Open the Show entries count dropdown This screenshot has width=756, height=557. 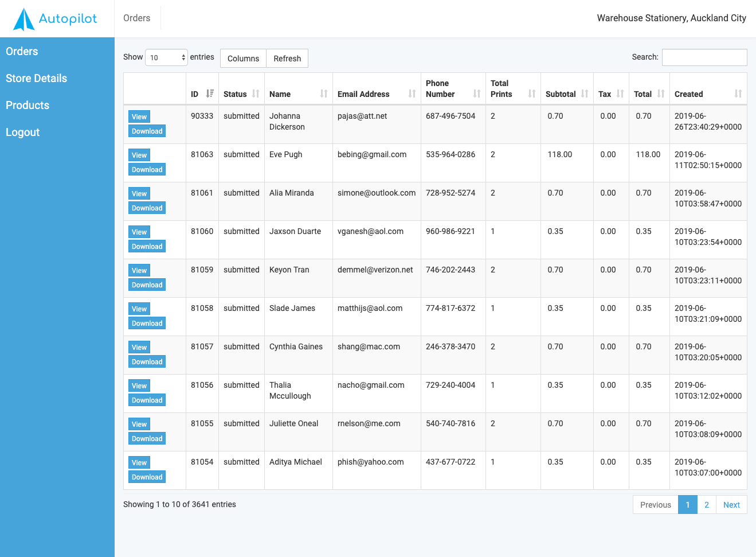pyautogui.click(x=166, y=57)
